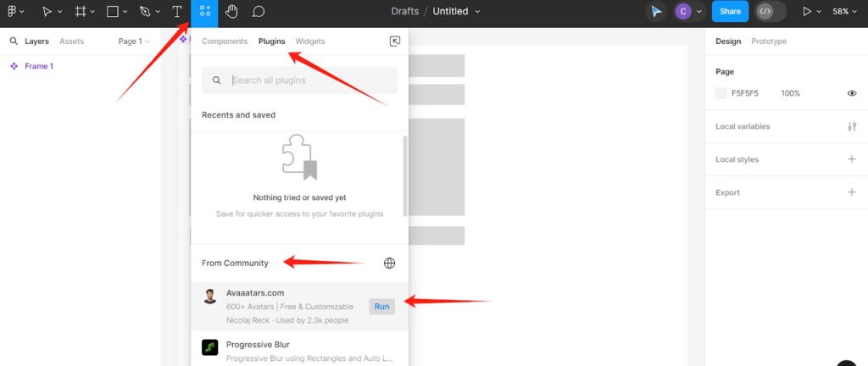Open the Untitled file name dropdown
Screen dimensions: 868x366
coord(477,12)
